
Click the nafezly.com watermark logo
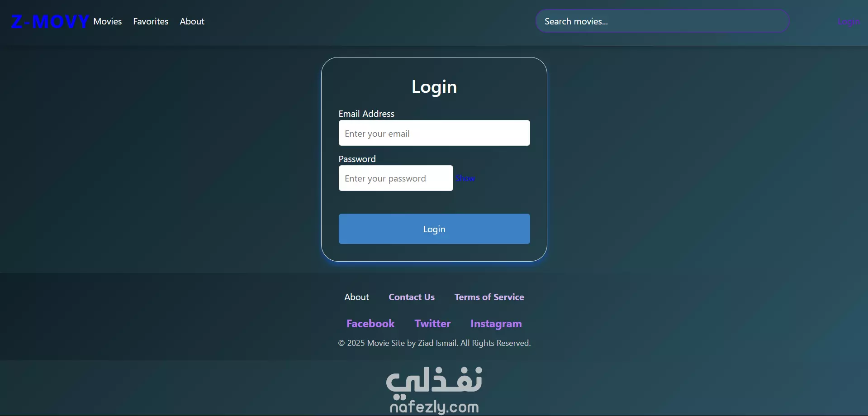coord(434,390)
